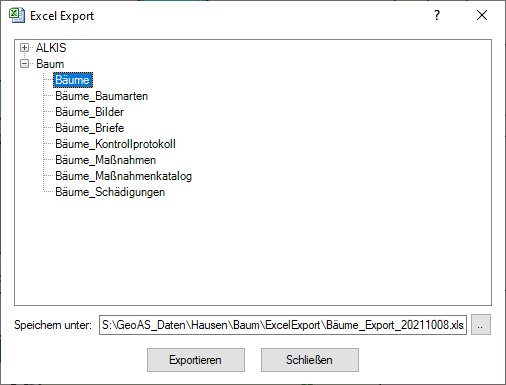
Task: Select the Bäume tree item
Action: coord(73,80)
